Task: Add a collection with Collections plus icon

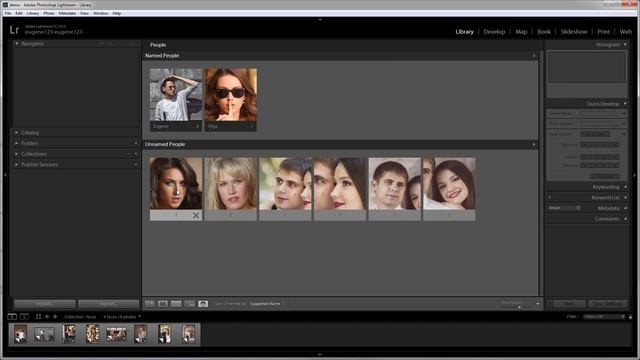Action: pyautogui.click(x=136, y=154)
